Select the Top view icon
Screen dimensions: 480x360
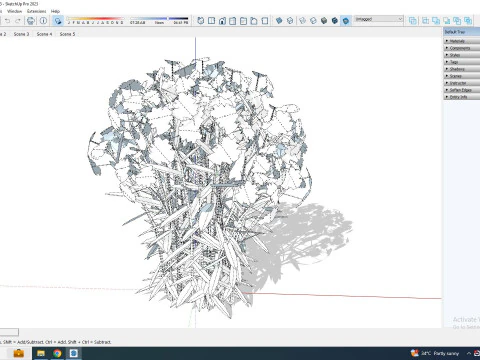[211, 21]
